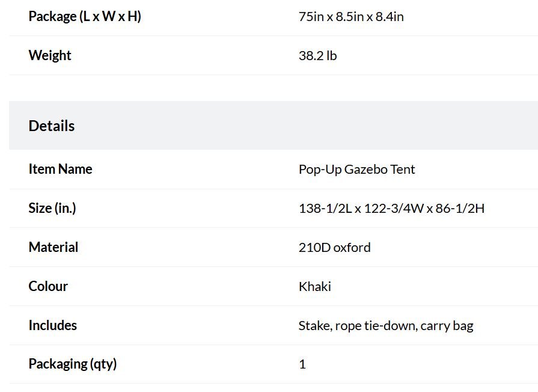Click the blank area in the Material row
Image resolution: width=538 pixels, height=392 pixels.
coord(453,247)
